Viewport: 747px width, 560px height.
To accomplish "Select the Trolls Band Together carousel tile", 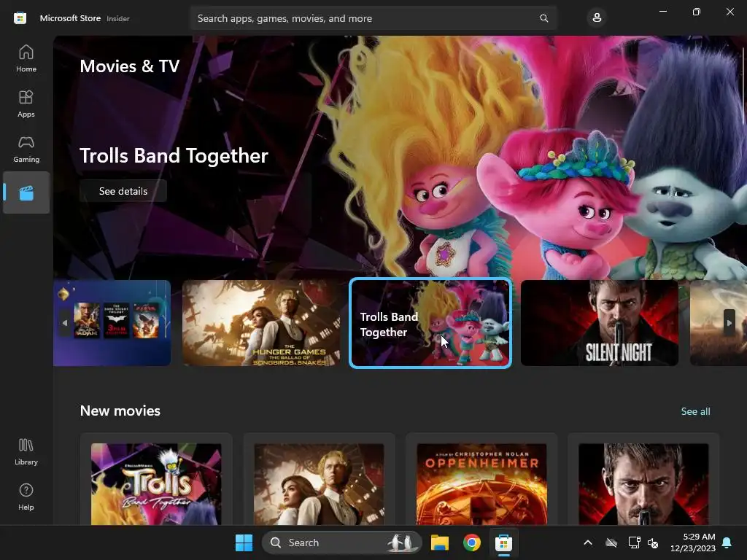I will coord(430,323).
